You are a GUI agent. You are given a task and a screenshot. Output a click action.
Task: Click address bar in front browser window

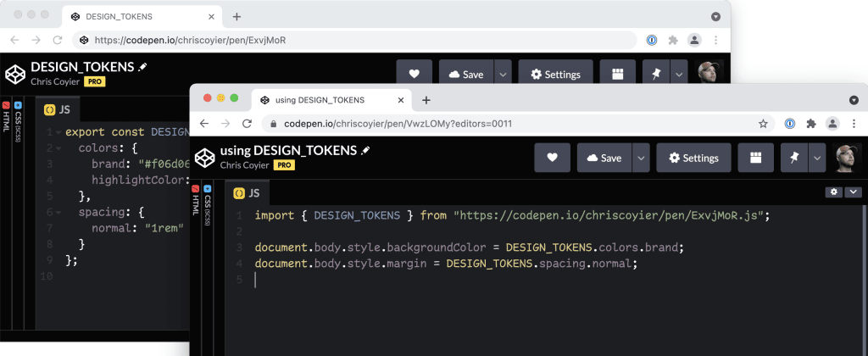(518, 124)
